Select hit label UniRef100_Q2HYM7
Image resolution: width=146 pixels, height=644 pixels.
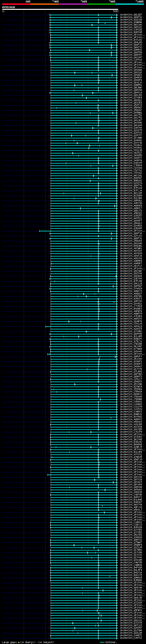point(131,628)
